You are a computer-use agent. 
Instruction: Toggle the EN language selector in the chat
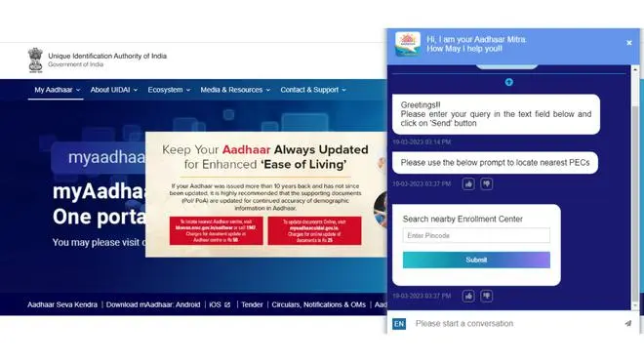(x=399, y=324)
